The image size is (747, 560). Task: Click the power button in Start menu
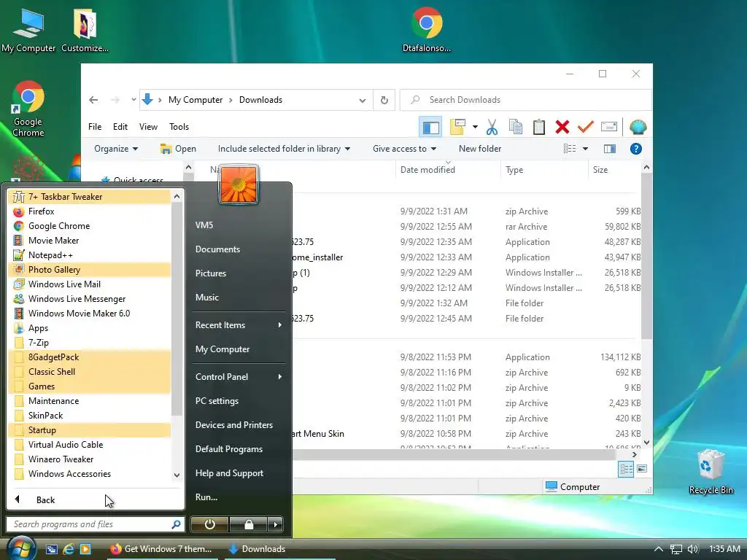pyautogui.click(x=209, y=524)
